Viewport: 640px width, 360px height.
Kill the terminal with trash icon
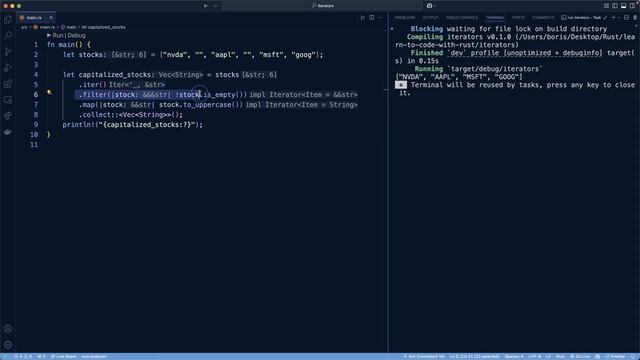coord(635,18)
